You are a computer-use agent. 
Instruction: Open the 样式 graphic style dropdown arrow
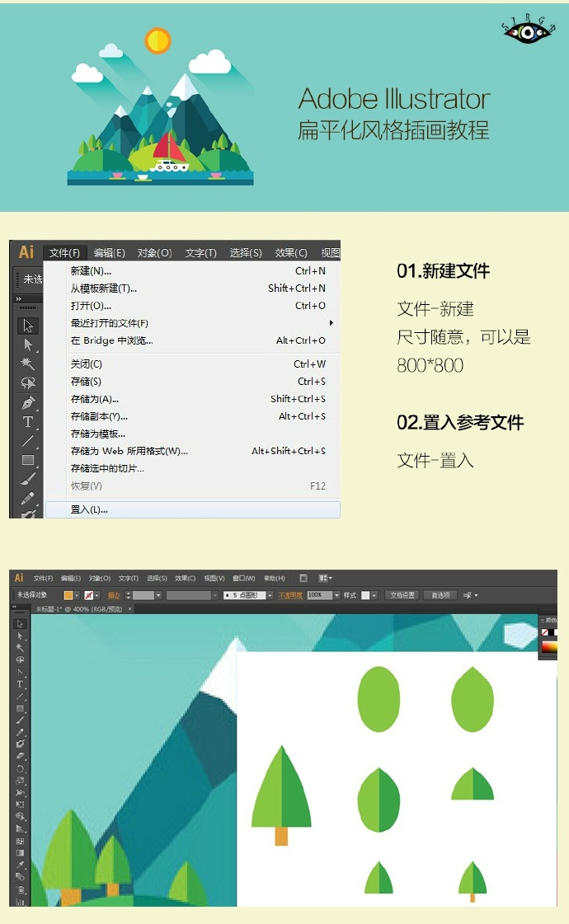374,595
